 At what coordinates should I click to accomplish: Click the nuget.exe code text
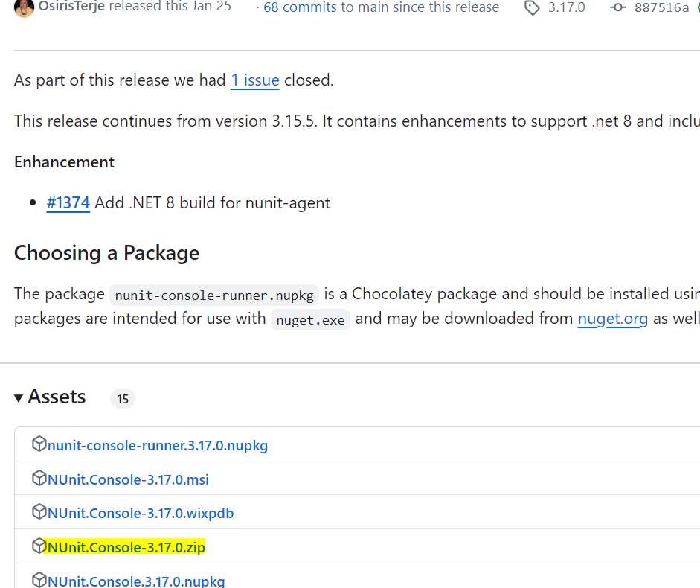pos(310,320)
